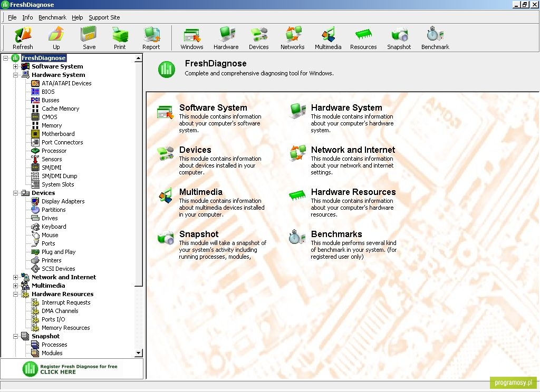Open the Networks module toolbar icon
Image resolution: width=540 pixels, height=392 pixels.
click(292, 34)
